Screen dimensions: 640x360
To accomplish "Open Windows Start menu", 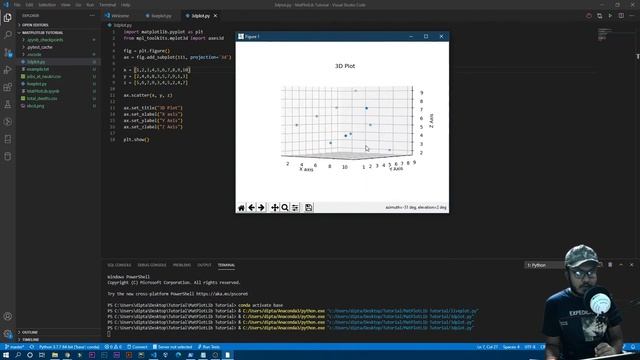I will 6,356.
